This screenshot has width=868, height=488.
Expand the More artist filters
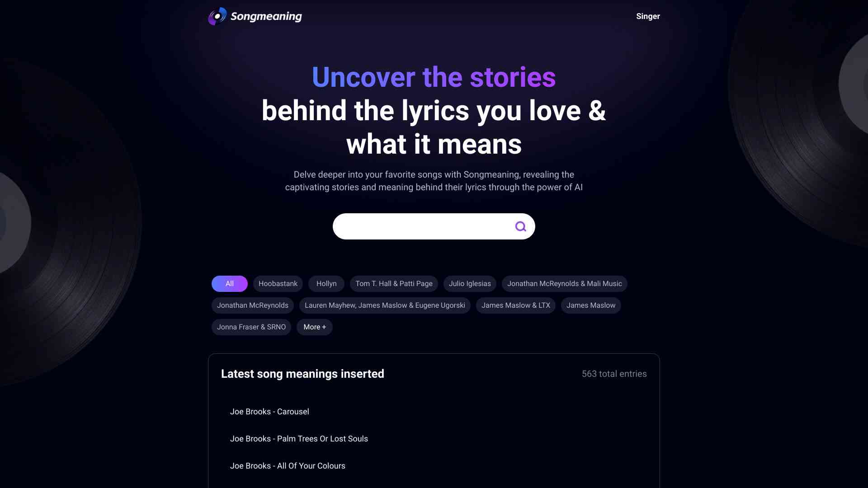pos(314,327)
